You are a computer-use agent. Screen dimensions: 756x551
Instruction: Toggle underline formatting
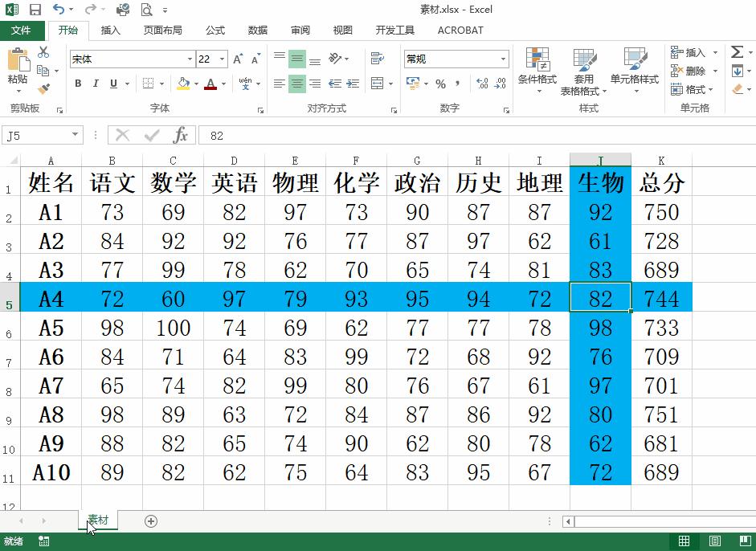[113, 84]
